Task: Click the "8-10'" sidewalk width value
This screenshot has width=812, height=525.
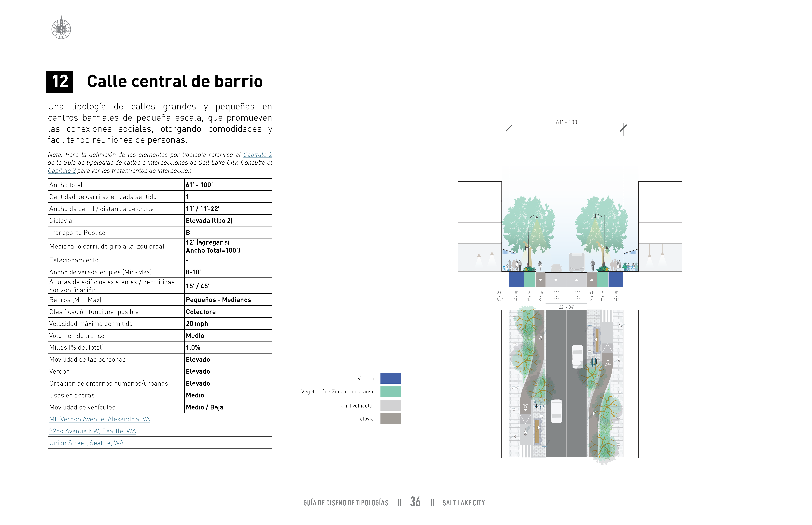Action: pos(193,272)
